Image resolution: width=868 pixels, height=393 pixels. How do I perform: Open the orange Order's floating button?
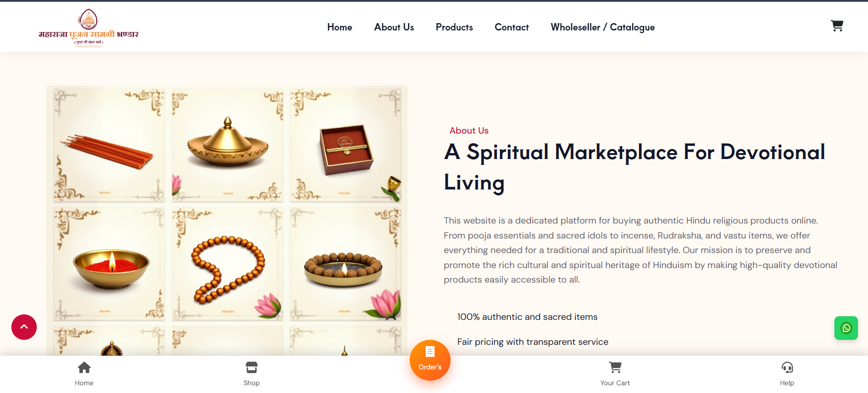tap(430, 360)
